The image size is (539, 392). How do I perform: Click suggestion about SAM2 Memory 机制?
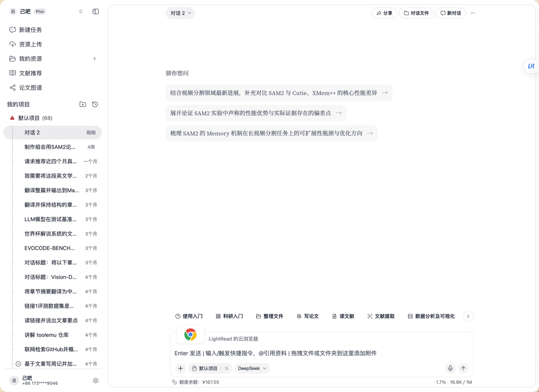coord(272,133)
